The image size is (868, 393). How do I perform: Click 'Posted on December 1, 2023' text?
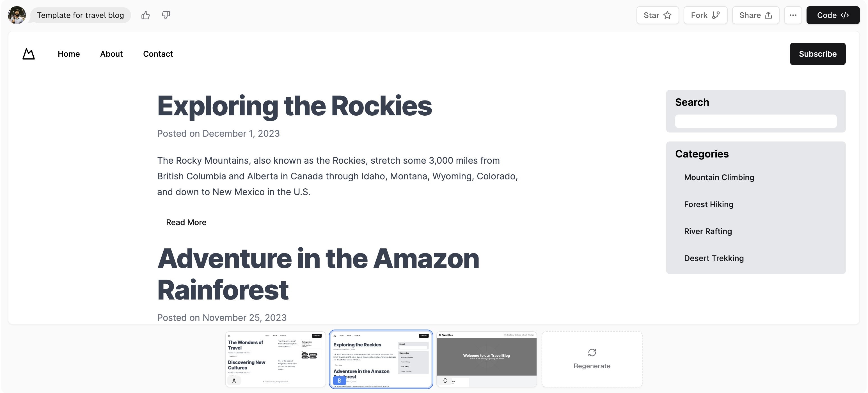[x=218, y=133]
